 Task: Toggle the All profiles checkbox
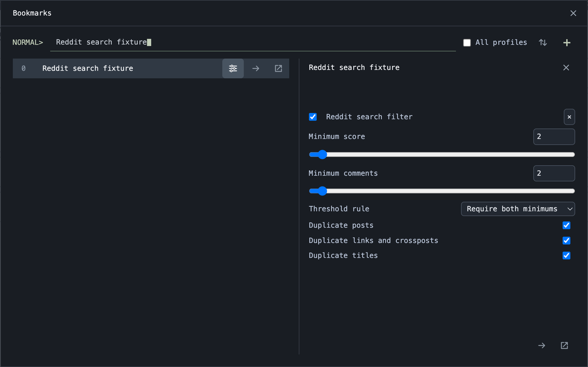coord(467,43)
